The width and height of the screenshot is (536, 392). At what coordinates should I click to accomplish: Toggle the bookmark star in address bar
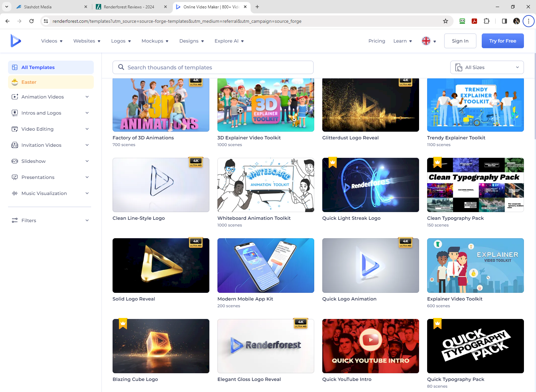[445, 21]
